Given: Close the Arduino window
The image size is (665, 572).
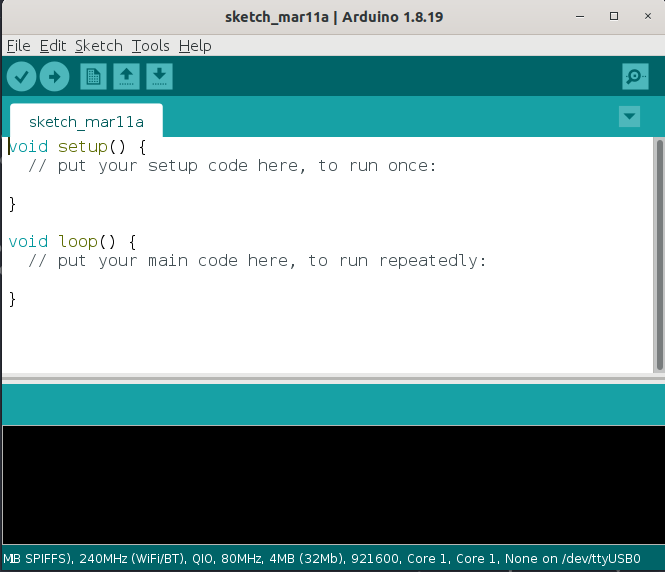Looking at the screenshot, I should pyautogui.click(x=648, y=17).
